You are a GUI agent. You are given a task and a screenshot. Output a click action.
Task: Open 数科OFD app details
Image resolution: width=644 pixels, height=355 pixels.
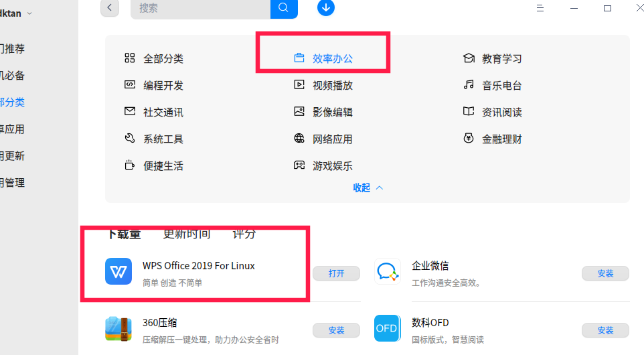430,323
